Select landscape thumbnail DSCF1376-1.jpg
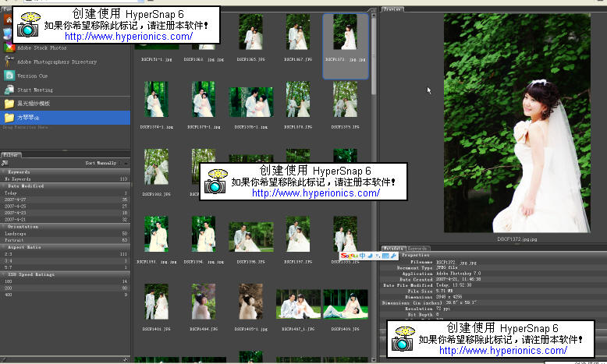 click(251, 102)
